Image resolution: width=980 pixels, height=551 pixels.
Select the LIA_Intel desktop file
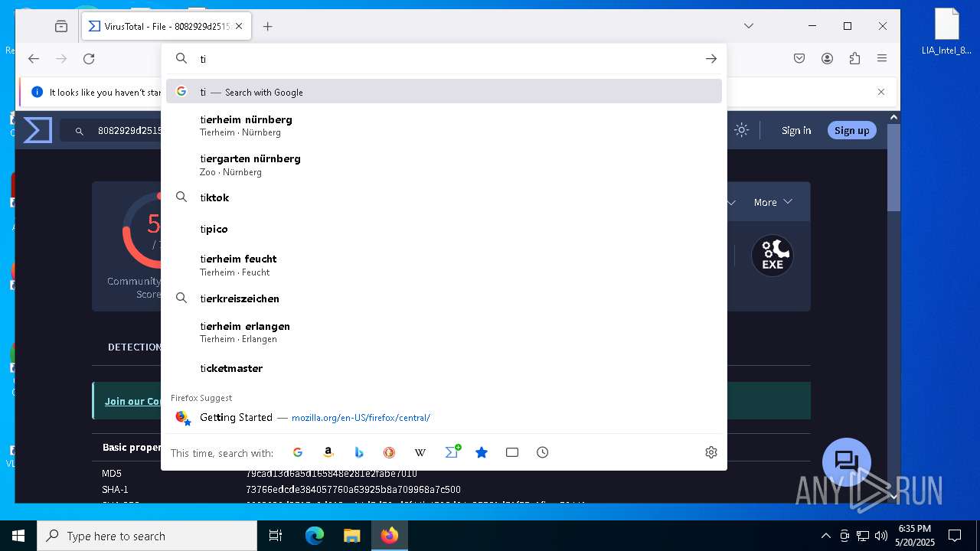coord(946,32)
